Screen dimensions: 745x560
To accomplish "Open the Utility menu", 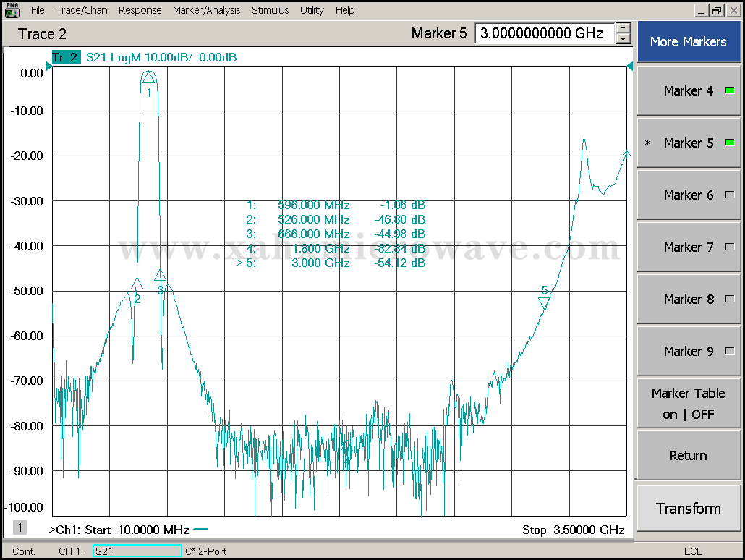I will [x=312, y=10].
